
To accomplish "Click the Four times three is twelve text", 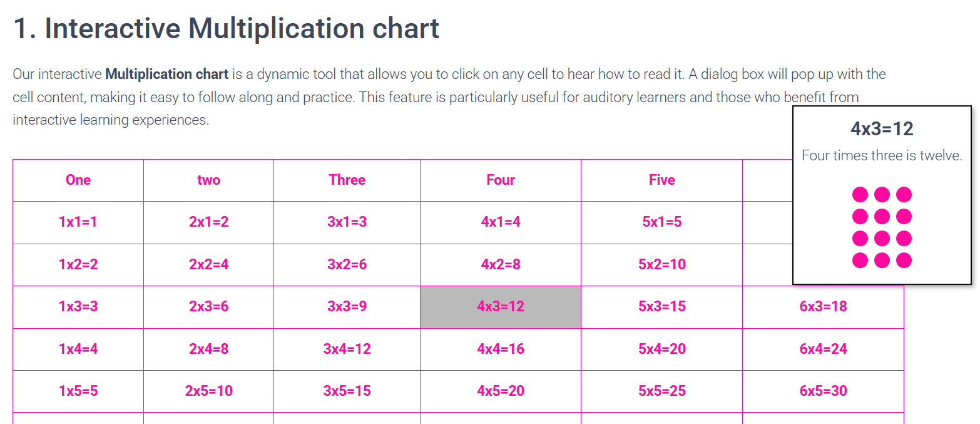I will pos(882,155).
